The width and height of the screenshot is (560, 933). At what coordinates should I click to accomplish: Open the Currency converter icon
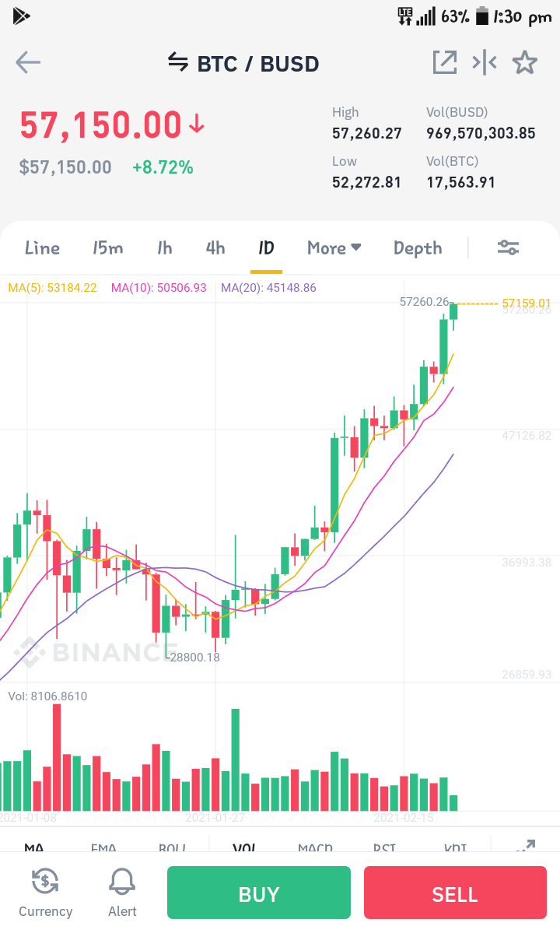[x=45, y=882]
